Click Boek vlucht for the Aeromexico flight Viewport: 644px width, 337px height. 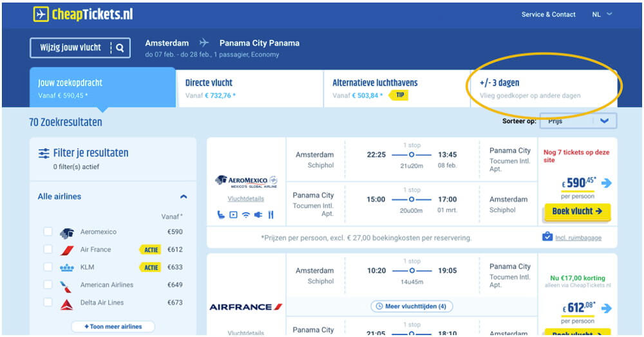(x=576, y=211)
